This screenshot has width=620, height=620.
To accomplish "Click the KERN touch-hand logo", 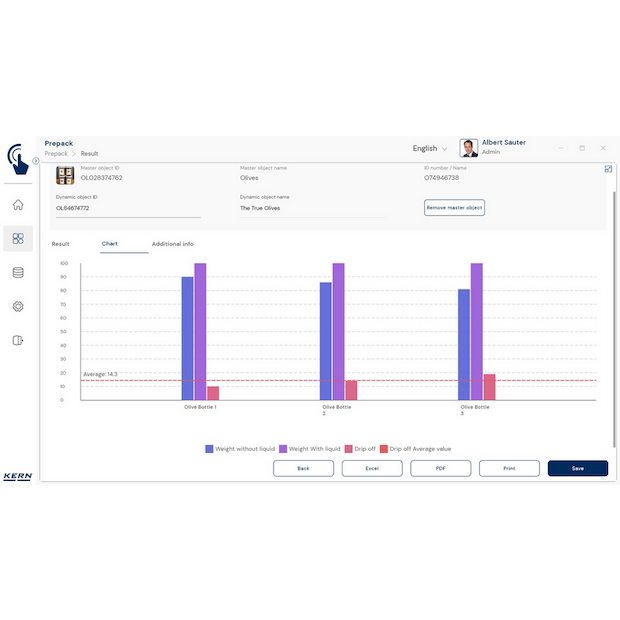I will 17,158.
